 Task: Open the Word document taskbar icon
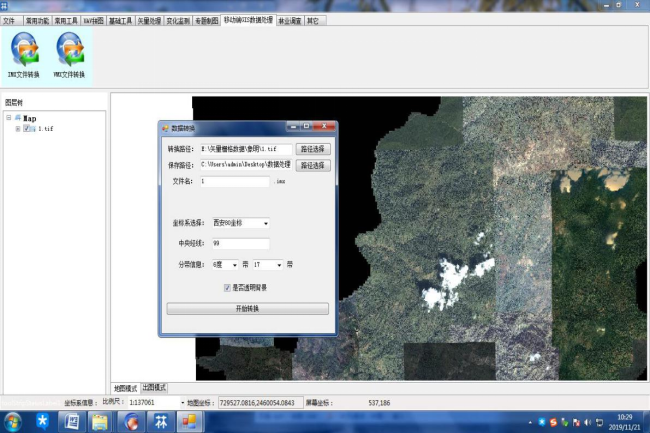(72, 421)
